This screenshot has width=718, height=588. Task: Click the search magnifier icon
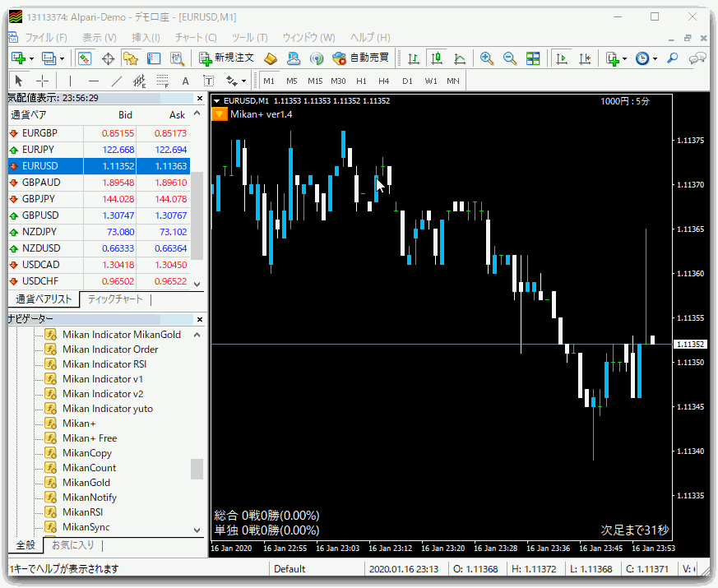tap(672, 58)
